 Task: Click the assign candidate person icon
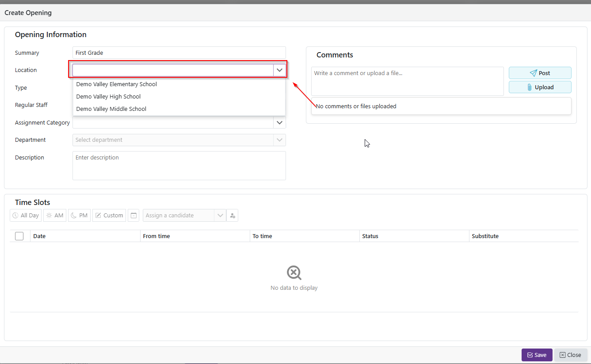coord(233,216)
